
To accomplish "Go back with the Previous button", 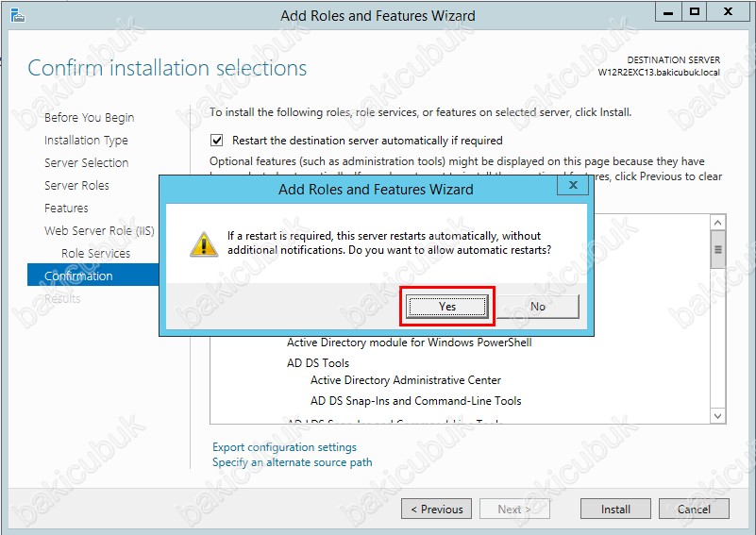I will pyautogui.click(x=438, y=509).
